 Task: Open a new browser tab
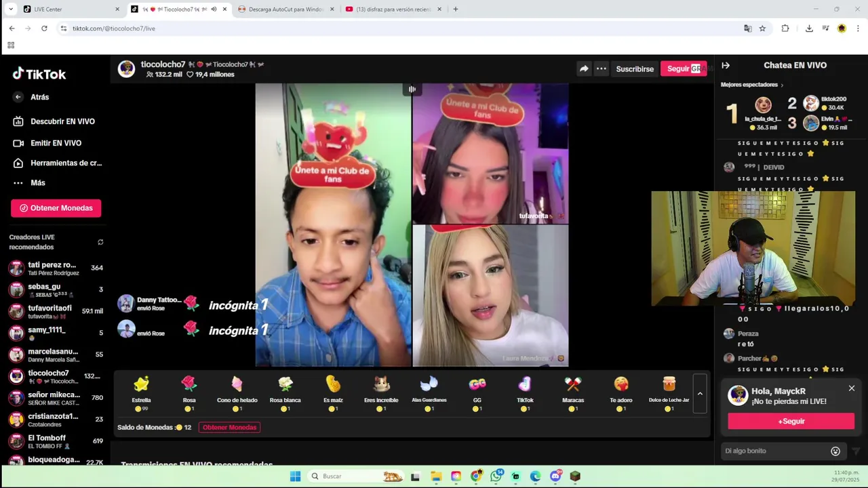pyautogui.click(x=455, y=9)
